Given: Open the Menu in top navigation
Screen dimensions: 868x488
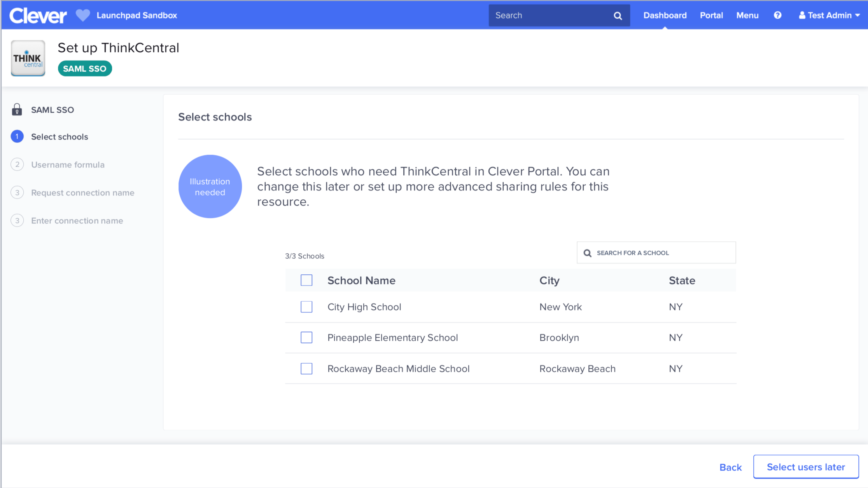Looking at the screenshot, I should (747, 15).
